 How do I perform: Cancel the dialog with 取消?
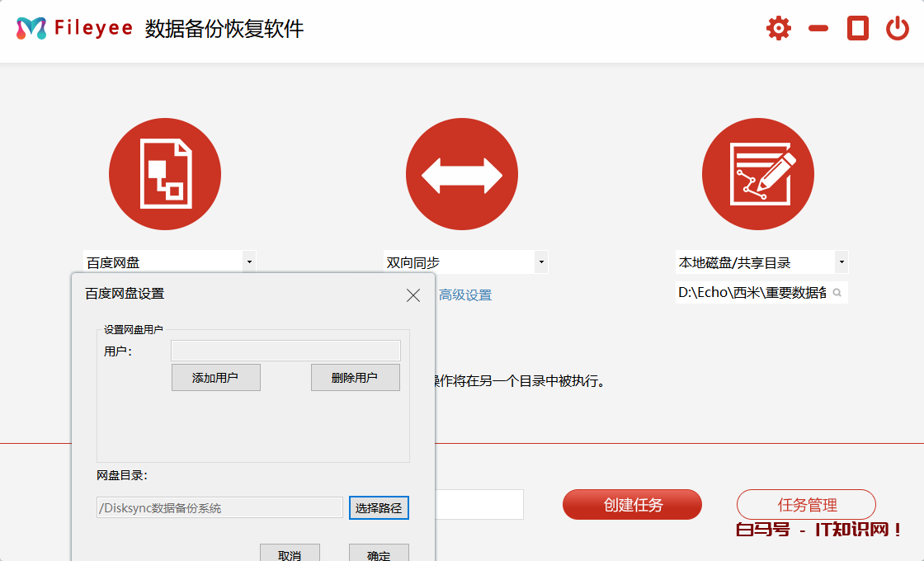290,554
